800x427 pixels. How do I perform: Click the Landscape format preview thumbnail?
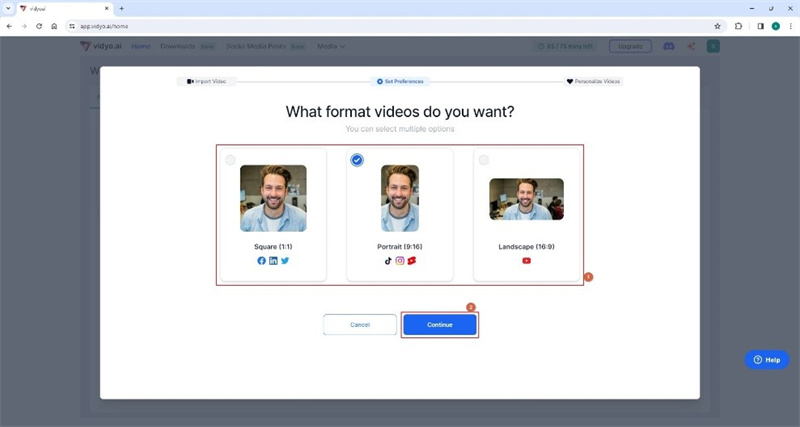527,199
